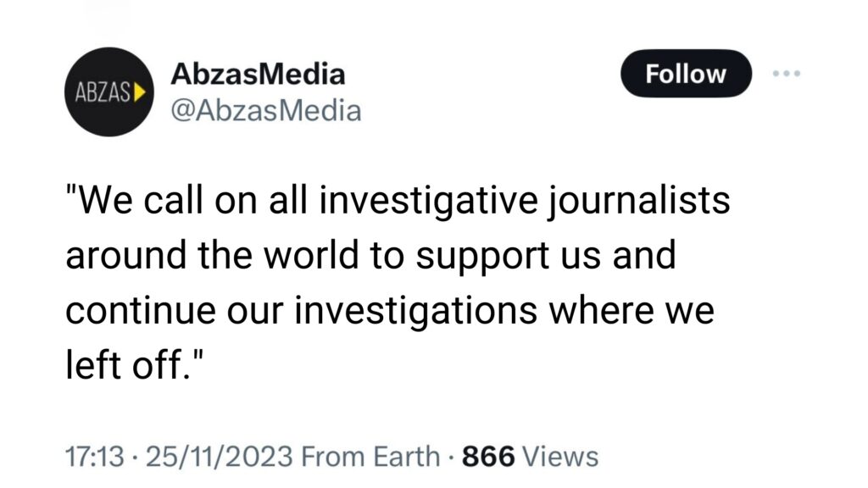Viewport: 868px width, 488px height.
Task: Open the three-dot more options menu
Action: click(x=787, y=74)
